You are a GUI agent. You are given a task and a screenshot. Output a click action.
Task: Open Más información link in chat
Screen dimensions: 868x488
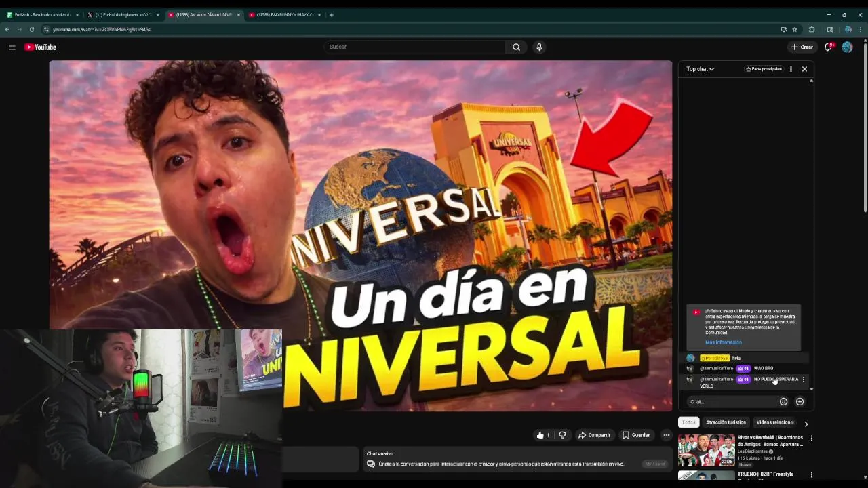point(723,342)
